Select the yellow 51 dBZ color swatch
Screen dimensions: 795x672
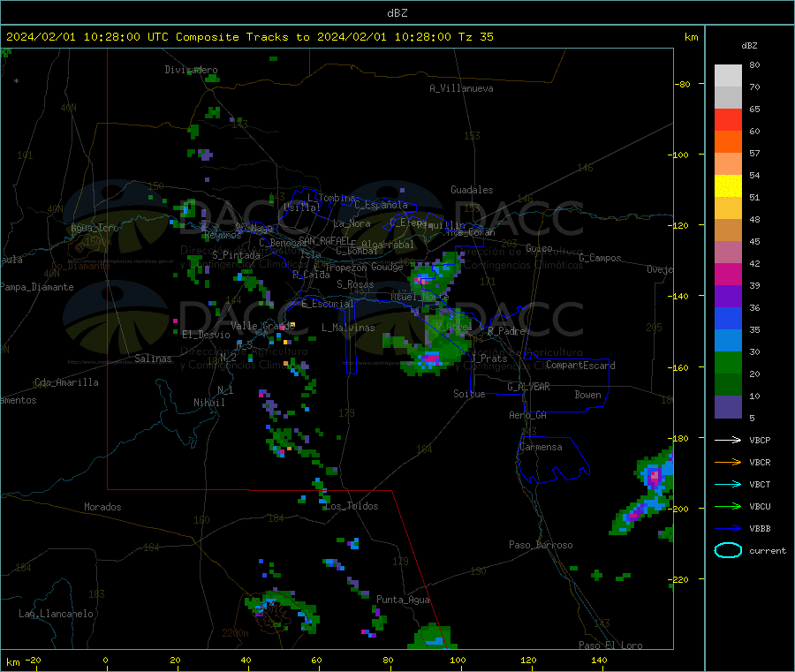728,186
